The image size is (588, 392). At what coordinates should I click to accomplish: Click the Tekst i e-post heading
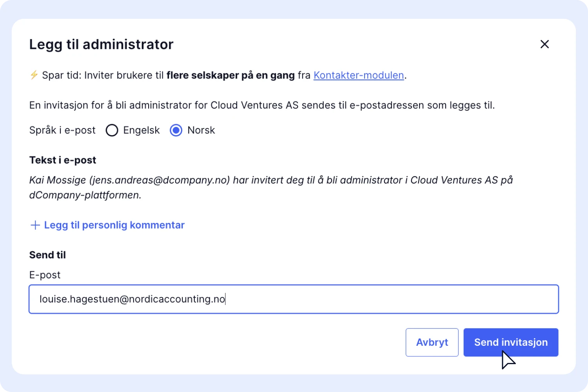click(63, 160)
